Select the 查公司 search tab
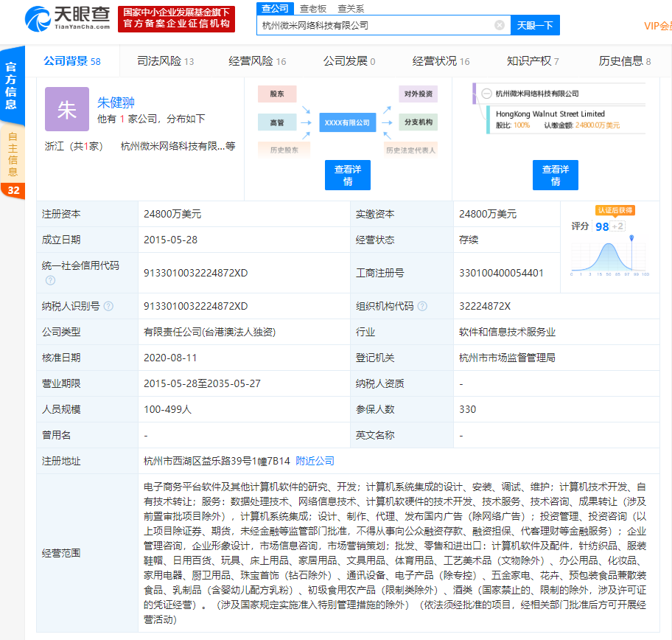The height and width of the screenshot is (640, 672). click(x=275, y=9)
